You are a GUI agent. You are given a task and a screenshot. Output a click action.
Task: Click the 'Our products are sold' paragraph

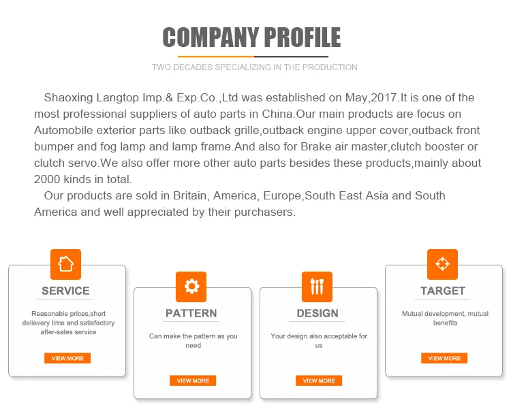(240, 204)
